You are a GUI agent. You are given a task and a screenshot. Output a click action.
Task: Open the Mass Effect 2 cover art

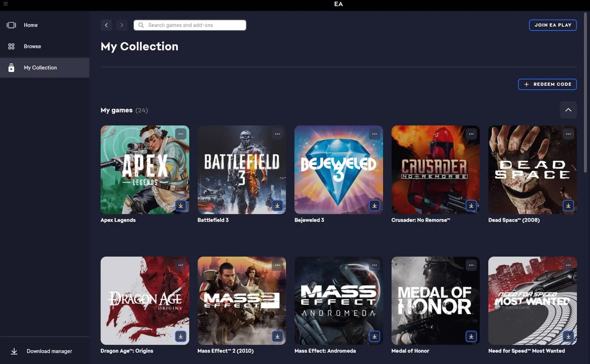(x=242, y=301)
